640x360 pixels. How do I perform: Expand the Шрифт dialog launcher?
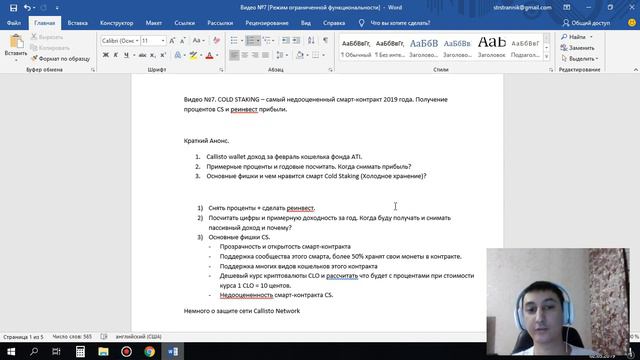tap(221, 70)
